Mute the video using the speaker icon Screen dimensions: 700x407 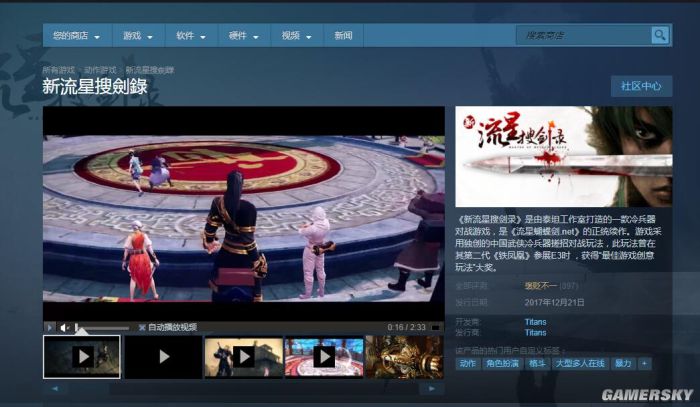(x=64, y=328)
